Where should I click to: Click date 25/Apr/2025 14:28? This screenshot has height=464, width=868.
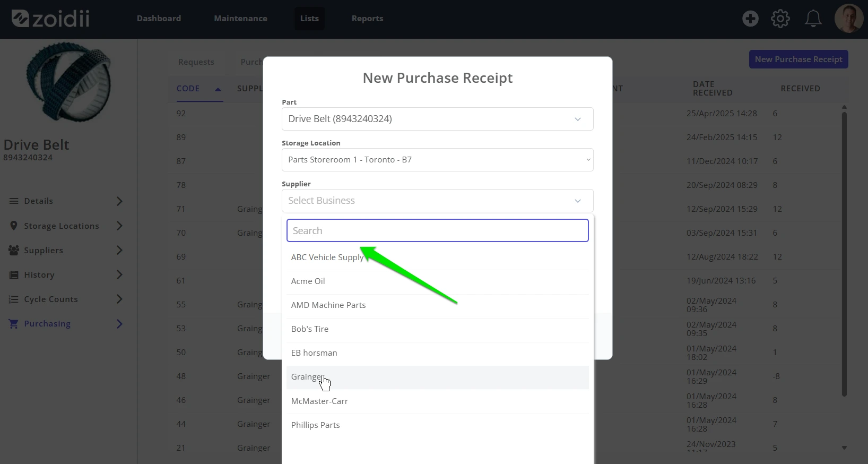click(x=722, y=114)
